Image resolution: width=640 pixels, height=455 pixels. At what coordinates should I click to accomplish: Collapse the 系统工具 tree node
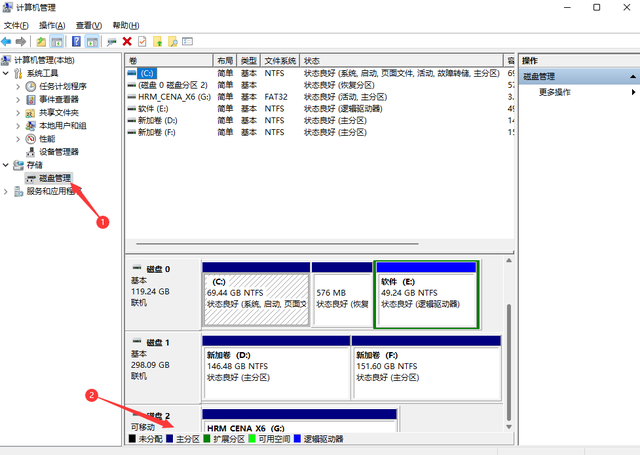6,73
